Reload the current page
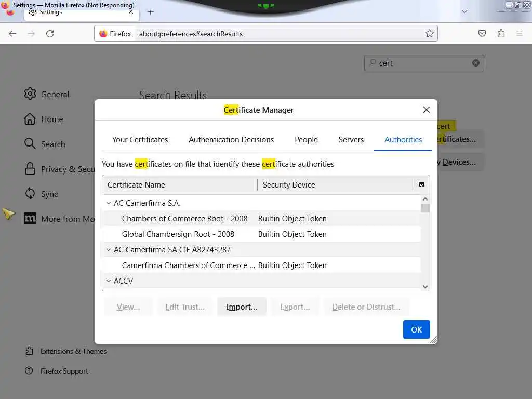 50,34
